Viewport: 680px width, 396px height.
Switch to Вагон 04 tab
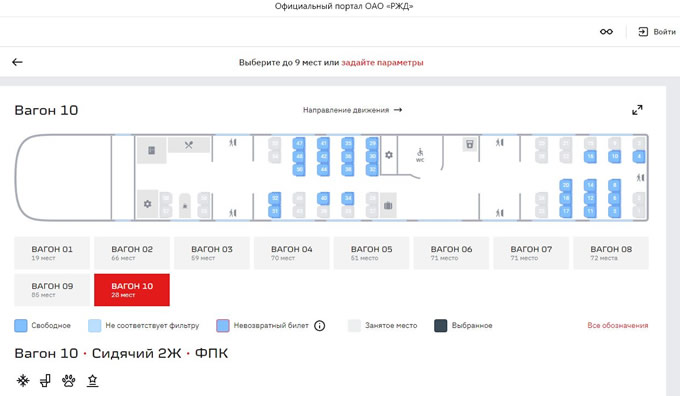pyautogui.click(x=291, y=253)
